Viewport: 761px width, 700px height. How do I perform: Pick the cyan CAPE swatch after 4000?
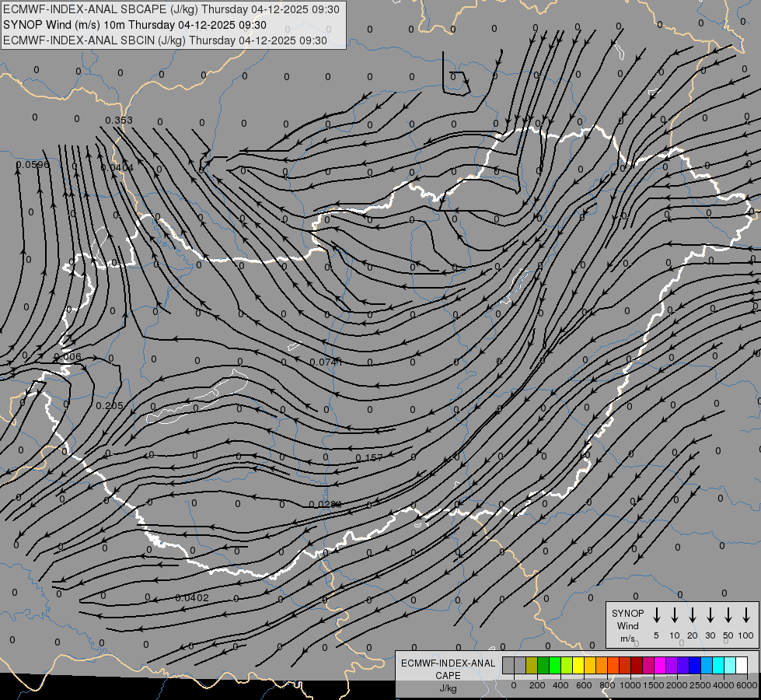click(729, 665)
